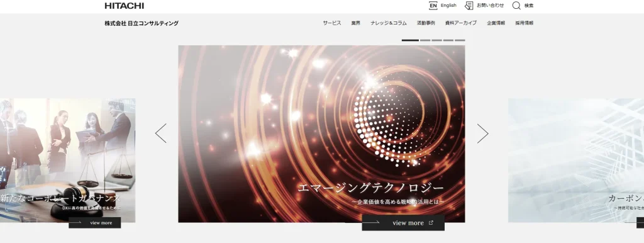
Task: Open the 資料アーカイブ menu
Action: tap(461, 23)
